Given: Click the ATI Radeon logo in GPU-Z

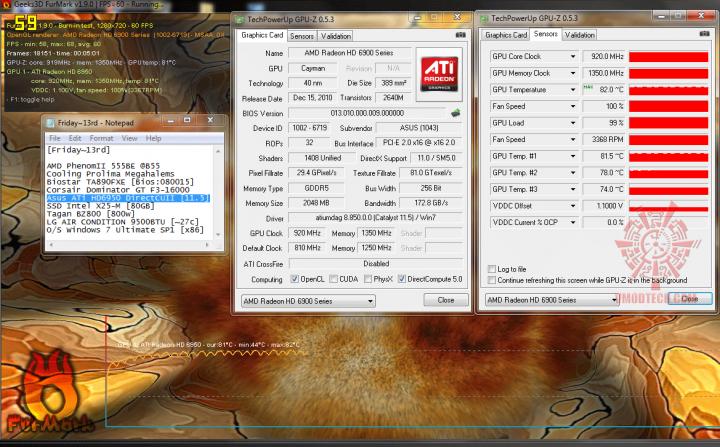Looking at the screenshot, I should click(439, 74).
